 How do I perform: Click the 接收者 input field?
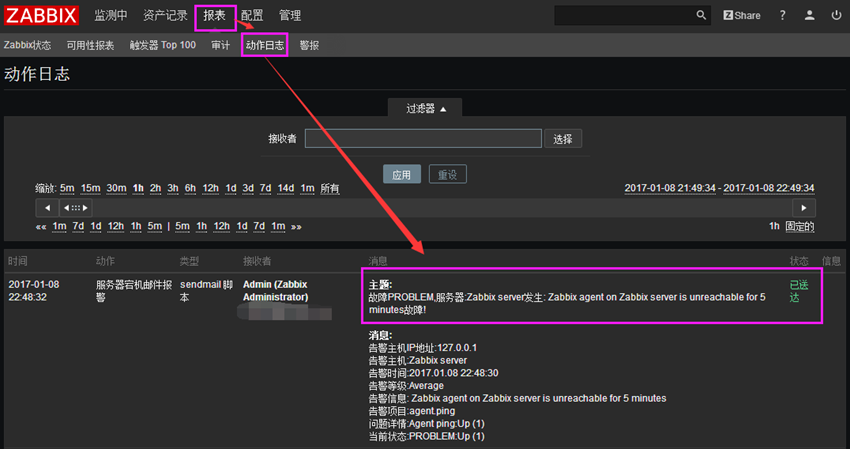point(423,138)
